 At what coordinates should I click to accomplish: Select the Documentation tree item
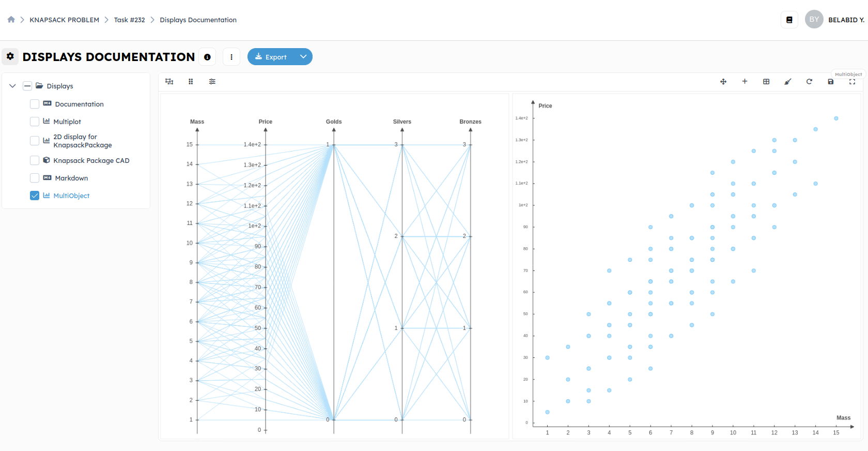click(79, 104)
